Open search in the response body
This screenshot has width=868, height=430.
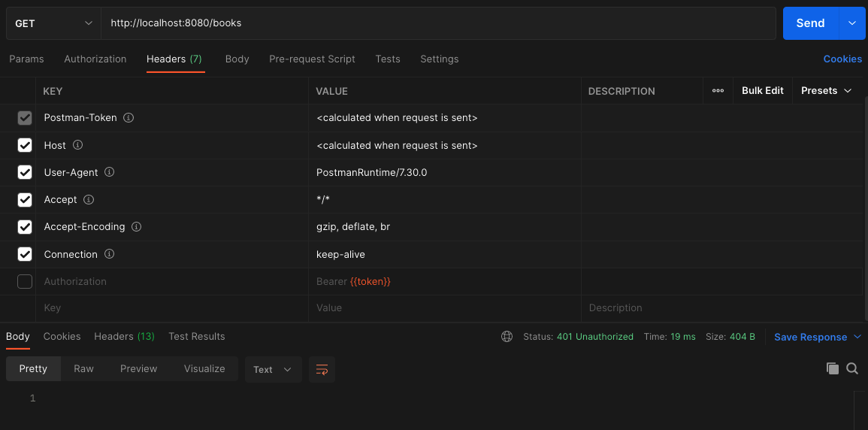[852, 368]
